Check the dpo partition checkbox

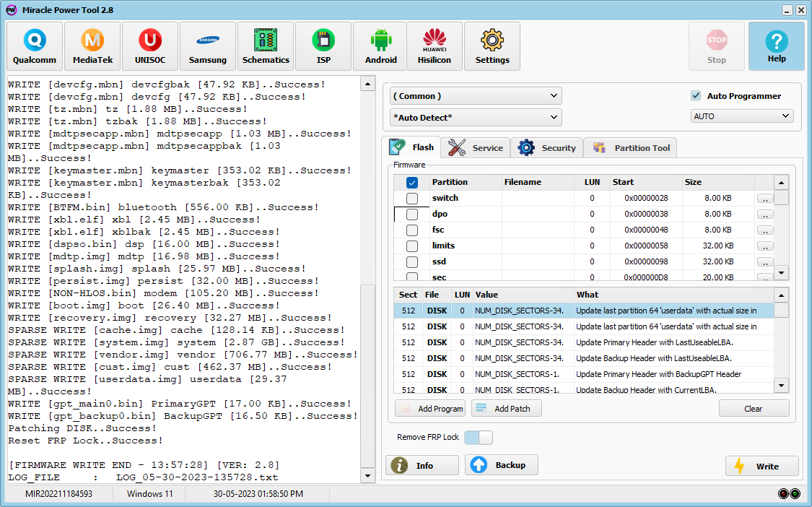click(411, 214)
